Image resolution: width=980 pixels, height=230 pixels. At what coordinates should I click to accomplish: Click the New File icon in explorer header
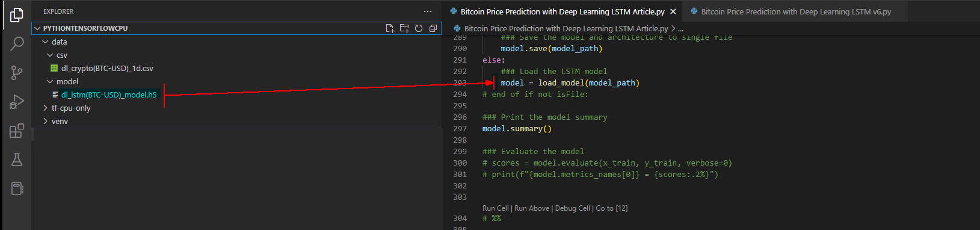(390, 28)
